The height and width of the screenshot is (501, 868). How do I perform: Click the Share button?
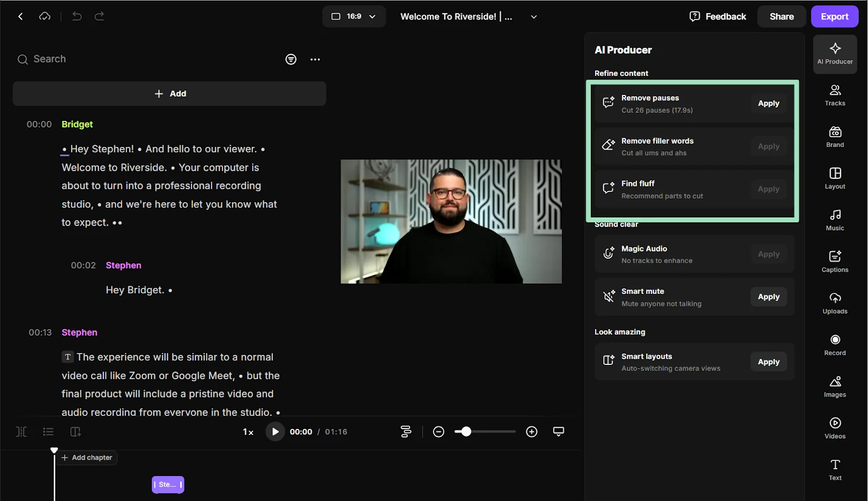coord(781,16)
